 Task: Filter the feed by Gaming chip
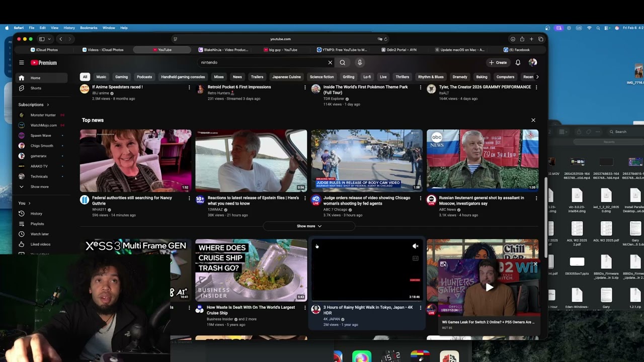(x=121, y=77)
